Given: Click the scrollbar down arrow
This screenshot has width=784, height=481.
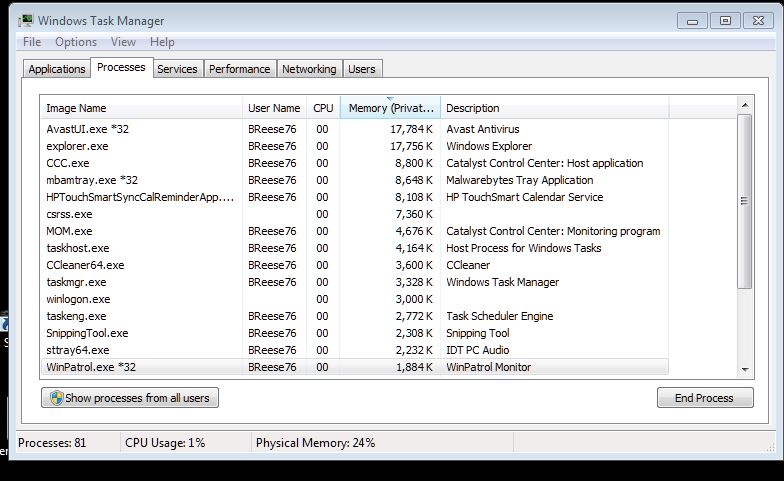Looking at the screenshot, I should click(745, 369).
